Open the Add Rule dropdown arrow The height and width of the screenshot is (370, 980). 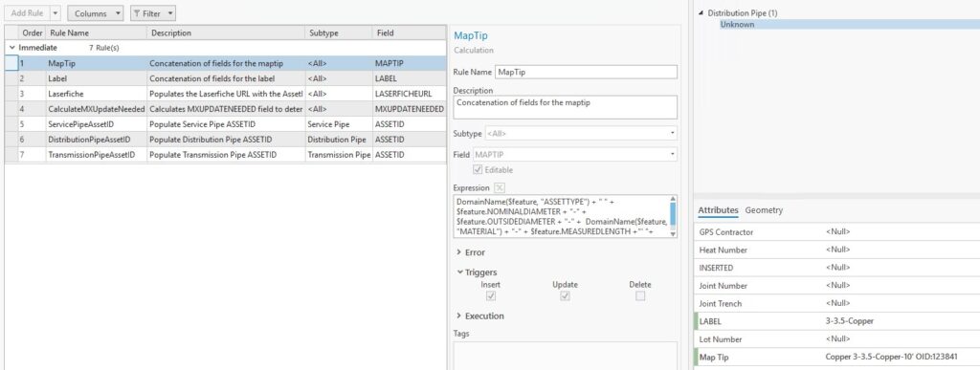pyautogui.click(x=55, y=13)
